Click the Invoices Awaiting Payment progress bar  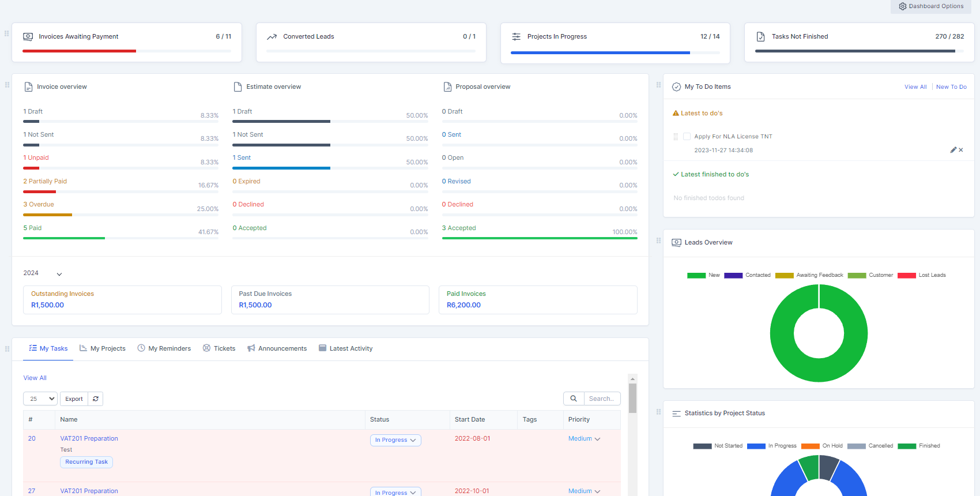click(127, 51)
